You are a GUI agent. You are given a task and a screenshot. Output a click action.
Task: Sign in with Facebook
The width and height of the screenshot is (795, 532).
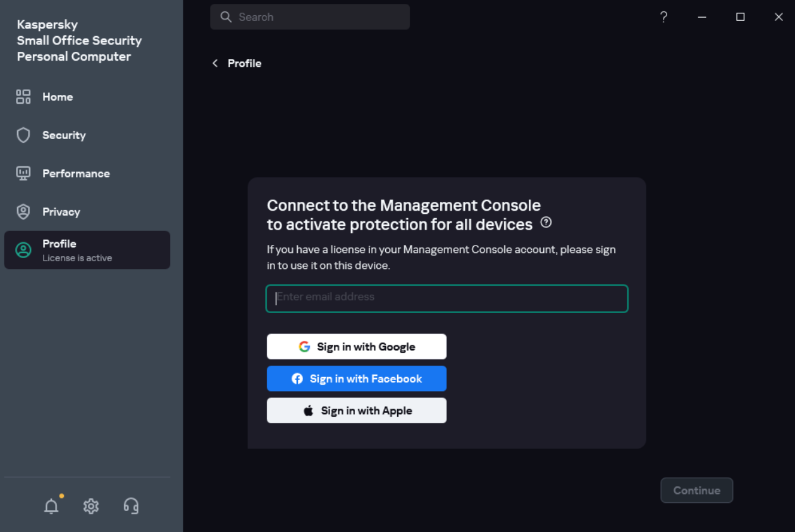pos(356,378)
